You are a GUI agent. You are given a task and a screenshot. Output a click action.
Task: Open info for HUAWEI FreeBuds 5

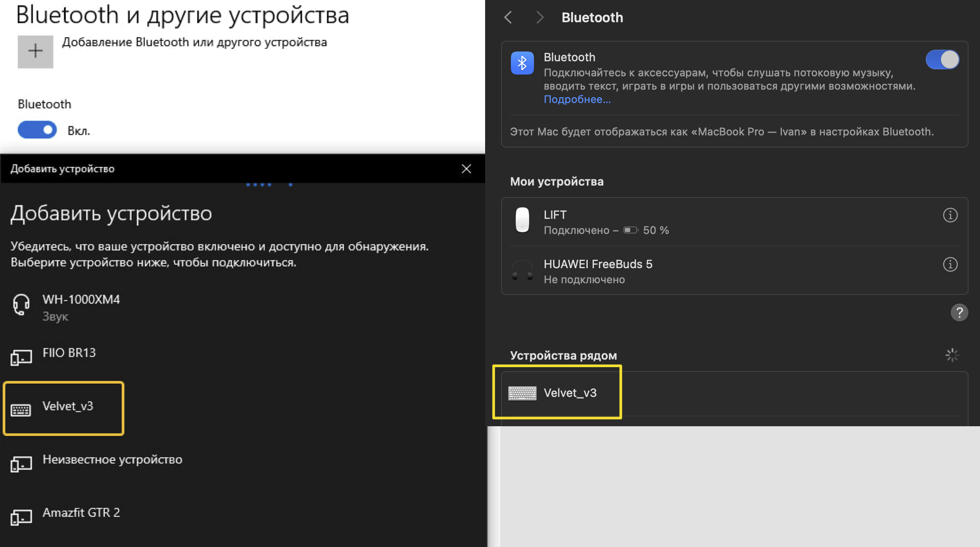point(950,265)
